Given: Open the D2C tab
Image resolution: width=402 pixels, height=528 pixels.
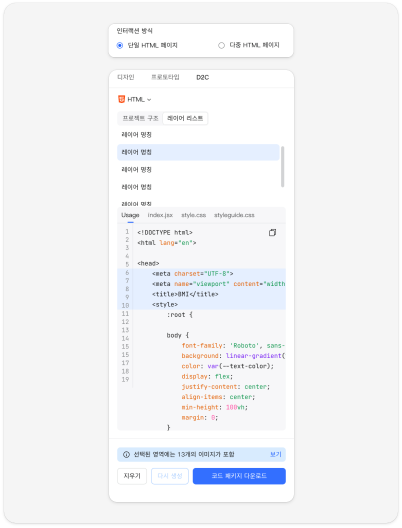Looking at the screenshot, I should point(202,77).
